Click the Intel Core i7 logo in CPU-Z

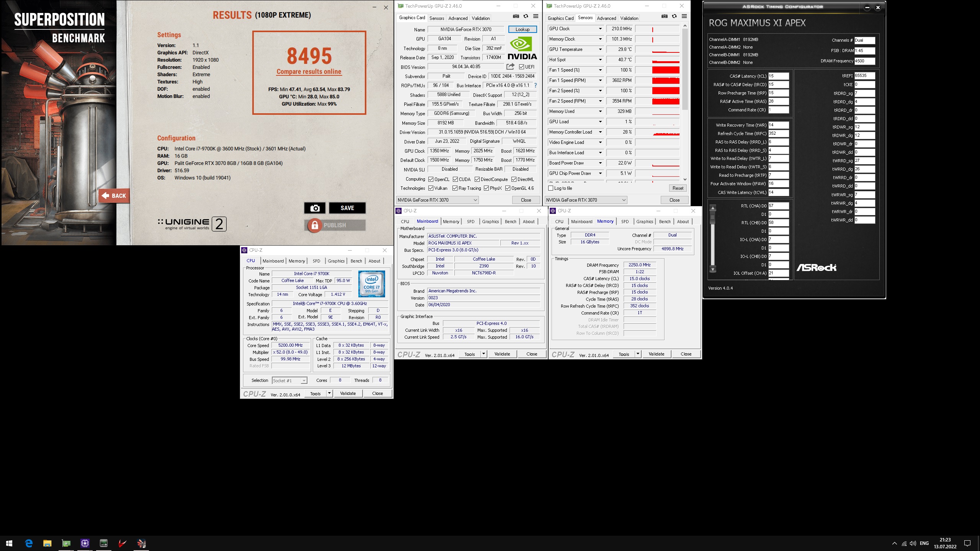point(371,284)
